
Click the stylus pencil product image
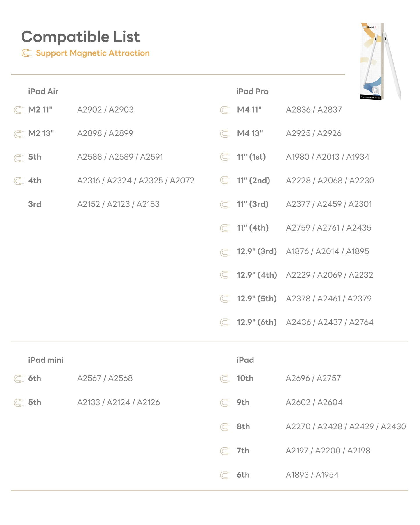[x=380, y=62]
